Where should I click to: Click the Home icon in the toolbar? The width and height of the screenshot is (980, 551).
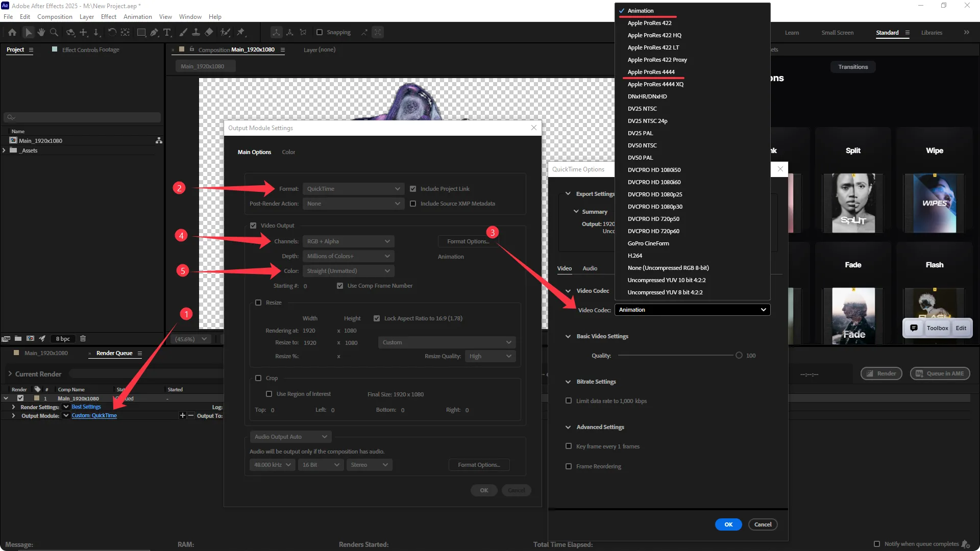(x=12, y=32)
